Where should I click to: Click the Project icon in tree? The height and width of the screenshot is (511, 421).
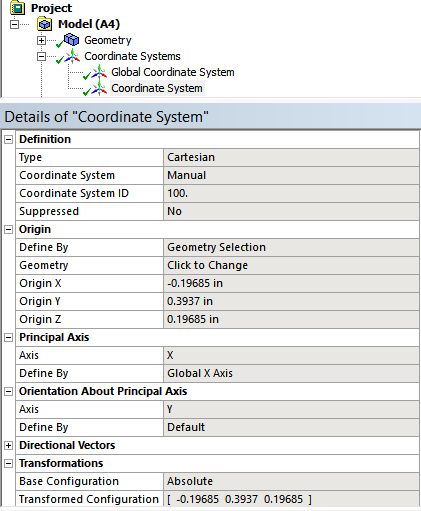coord(17,8)
